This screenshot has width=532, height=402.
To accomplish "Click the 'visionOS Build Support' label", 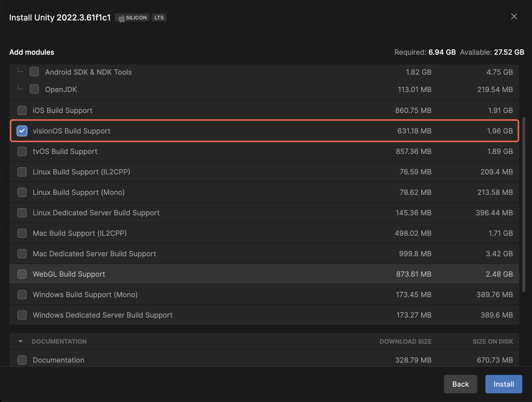I will click(x=71, y=131).
